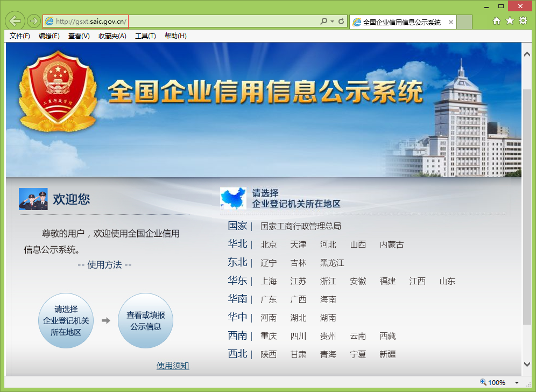Select region 青海

(328, 354)
